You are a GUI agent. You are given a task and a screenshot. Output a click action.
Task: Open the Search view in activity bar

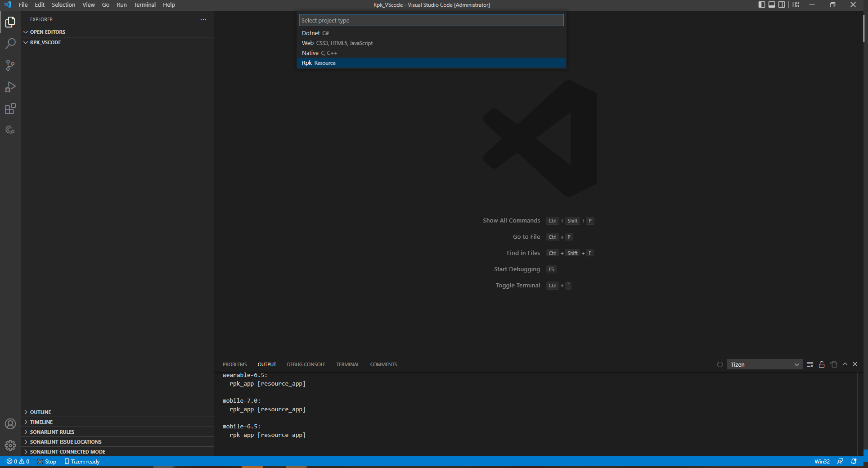coord(10,44)
